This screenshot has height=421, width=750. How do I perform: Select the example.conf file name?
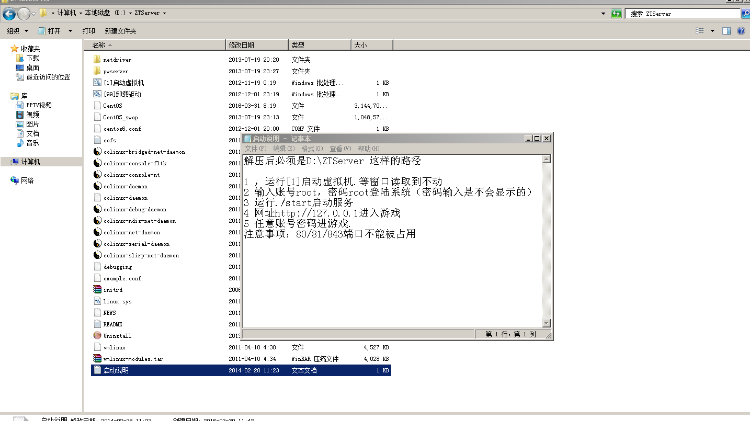pyautogui.click(x=122, y=278)
